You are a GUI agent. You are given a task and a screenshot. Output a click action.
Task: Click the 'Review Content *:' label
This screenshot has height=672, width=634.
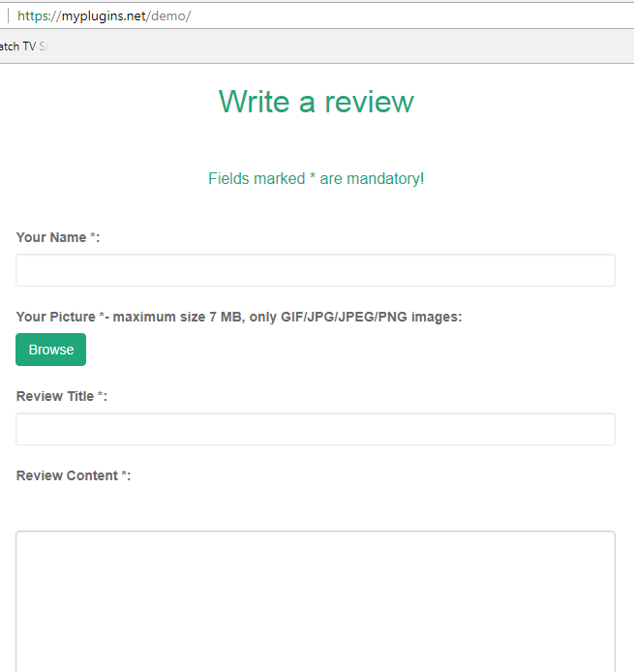[74, 475]
